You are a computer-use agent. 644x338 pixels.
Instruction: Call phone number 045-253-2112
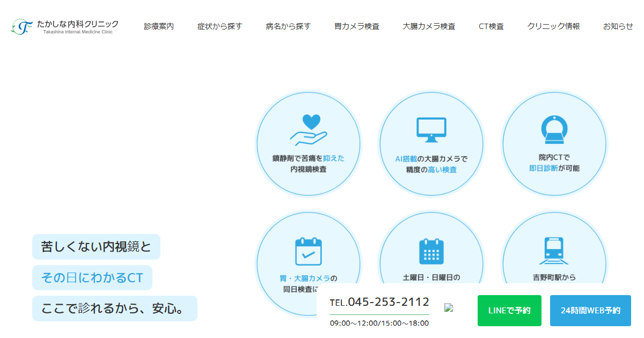tap(379, 302)
